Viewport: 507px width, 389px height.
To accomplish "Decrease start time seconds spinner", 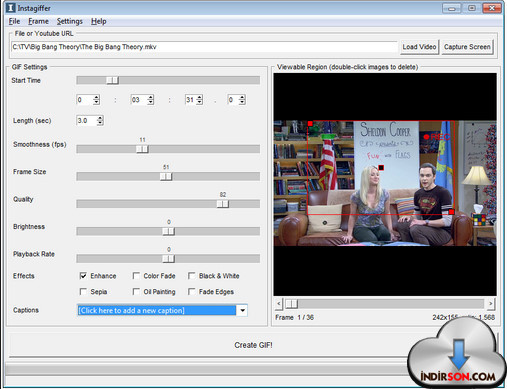I will (199, 102).
